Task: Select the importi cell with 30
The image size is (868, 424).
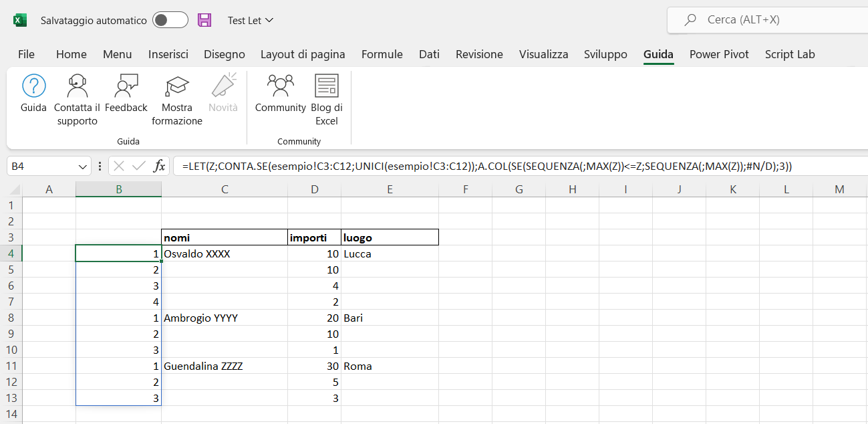Action: pos(314,366)
